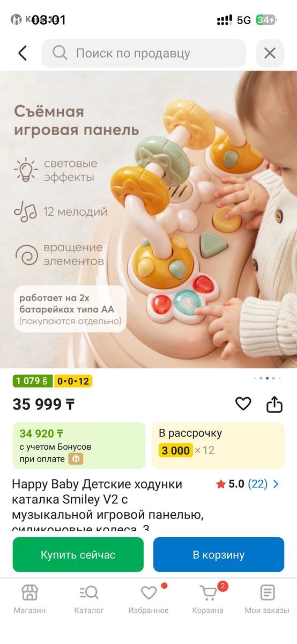The width and height of the screenshot is (297, 644).
Task: Add product to favorites with heart icon
Action: click(x=243, y=404)
